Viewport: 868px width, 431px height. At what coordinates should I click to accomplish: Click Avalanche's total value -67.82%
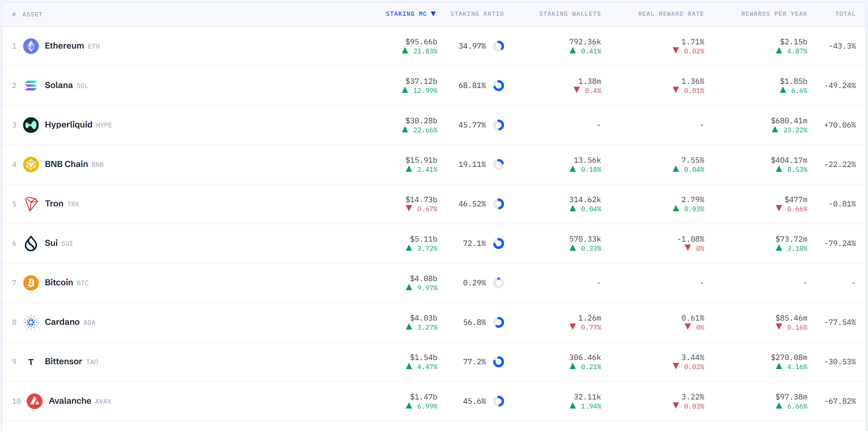pos(840,401)
